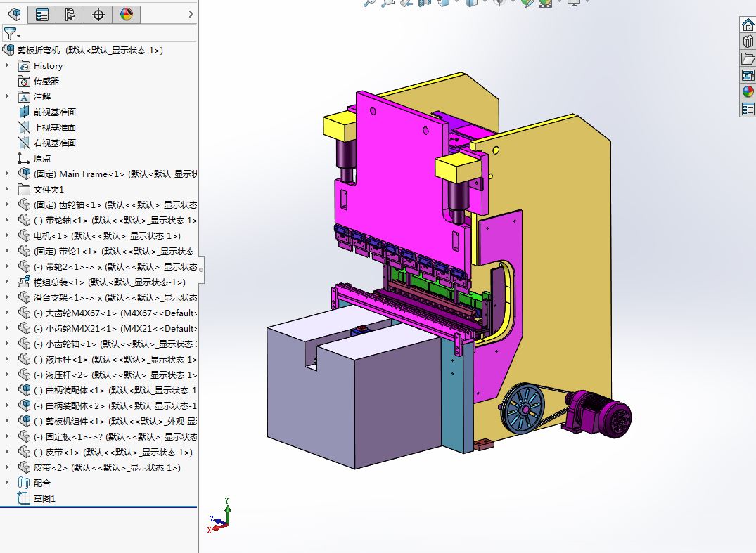The height and width of the screenshot is (553, 756).
Task: Click the 剪板机组件<1> assembly icon
Action: click(24, 421)
